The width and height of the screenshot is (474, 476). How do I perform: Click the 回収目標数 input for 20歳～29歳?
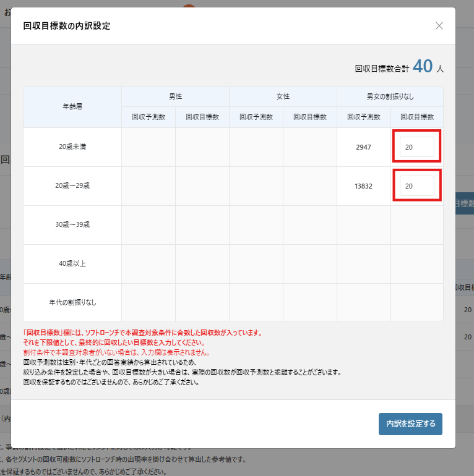click(416, 186)
